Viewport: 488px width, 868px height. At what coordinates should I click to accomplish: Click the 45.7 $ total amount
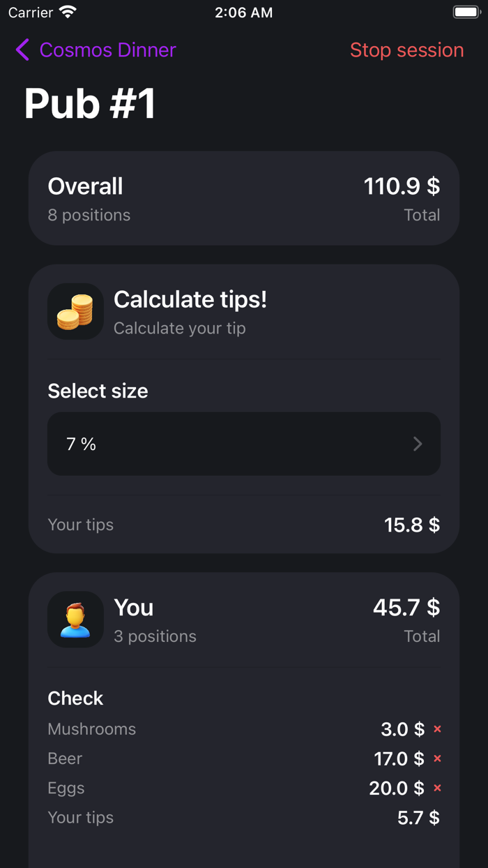(x=406, y=608)
